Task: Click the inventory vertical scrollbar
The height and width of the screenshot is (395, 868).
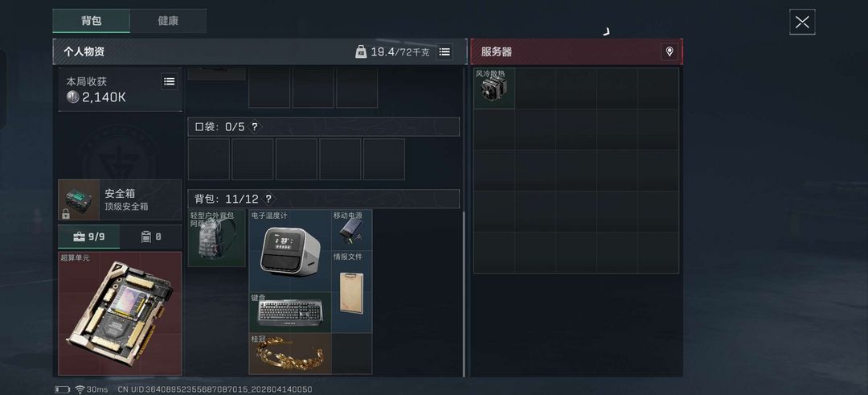Action: (x=464, y=294)
